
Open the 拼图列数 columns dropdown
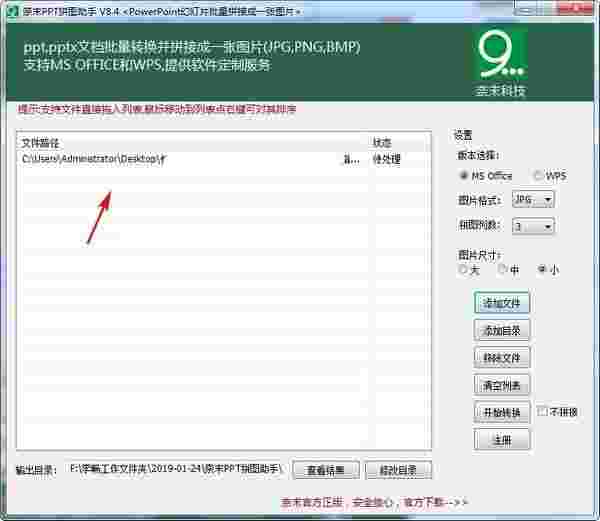coord(533,226)
